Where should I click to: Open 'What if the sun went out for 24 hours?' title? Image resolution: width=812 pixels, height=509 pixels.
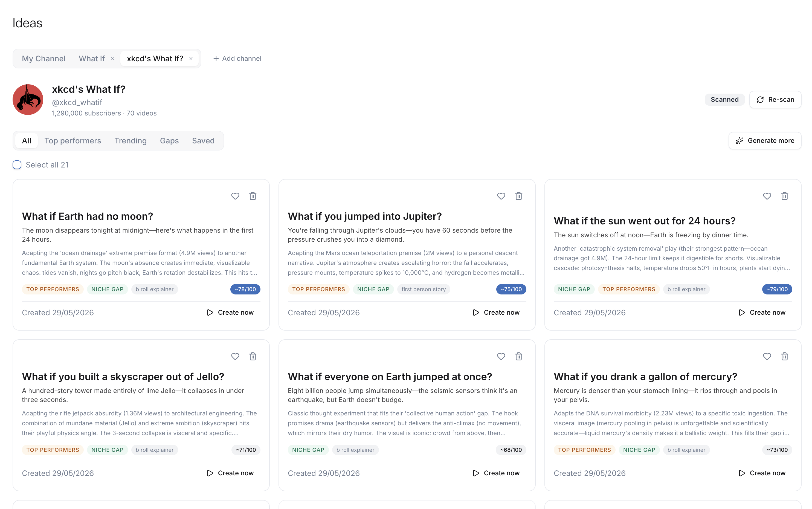644,221
